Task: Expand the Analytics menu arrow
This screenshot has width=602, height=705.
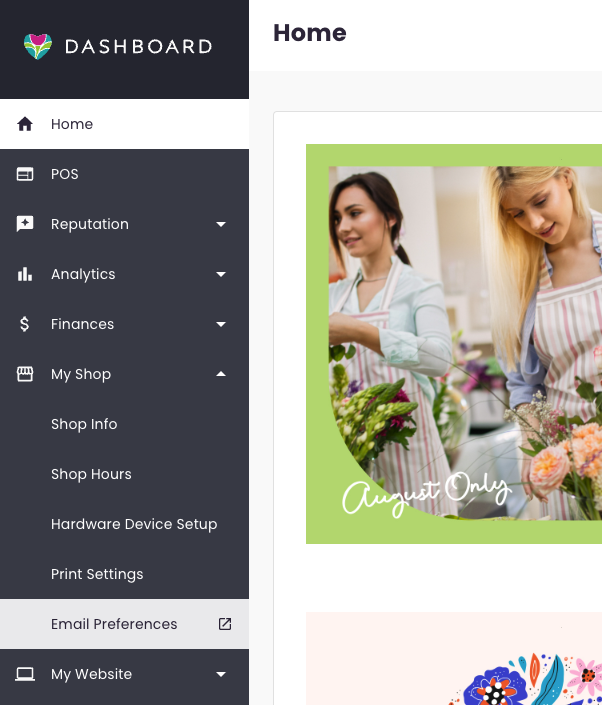Action: (x=221, y=274)
